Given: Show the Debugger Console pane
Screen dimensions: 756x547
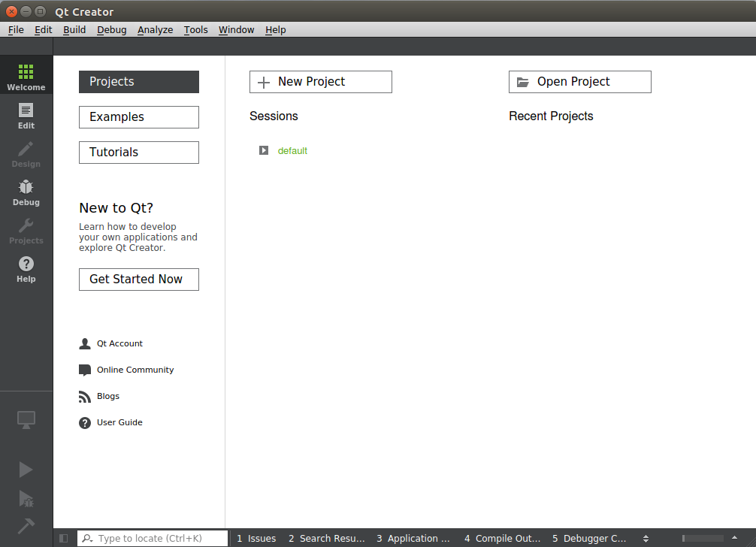Looking at the screenshot, I should [589, 538].
